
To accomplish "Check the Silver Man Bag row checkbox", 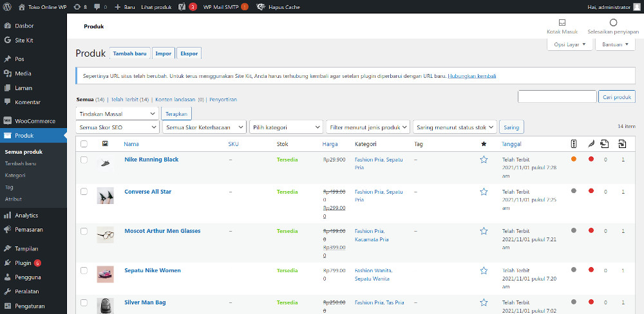I will pos(84,302).
